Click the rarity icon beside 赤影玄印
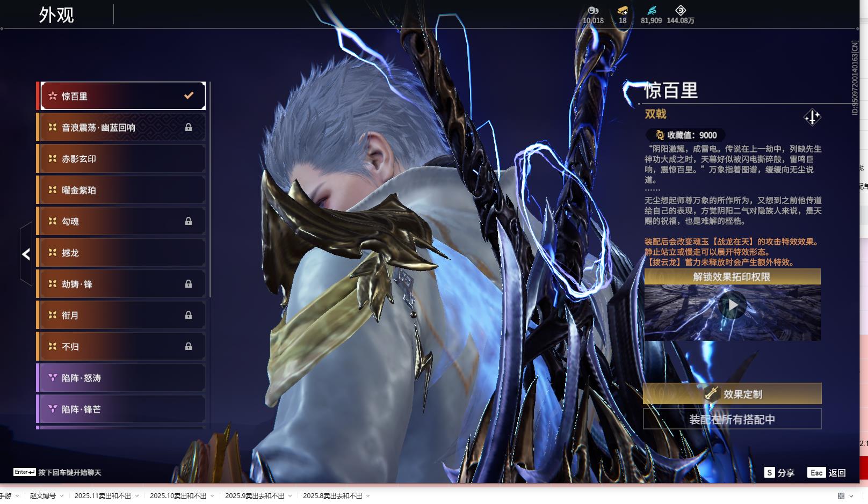This screenshot has height=504, width=868. [52, 158]
